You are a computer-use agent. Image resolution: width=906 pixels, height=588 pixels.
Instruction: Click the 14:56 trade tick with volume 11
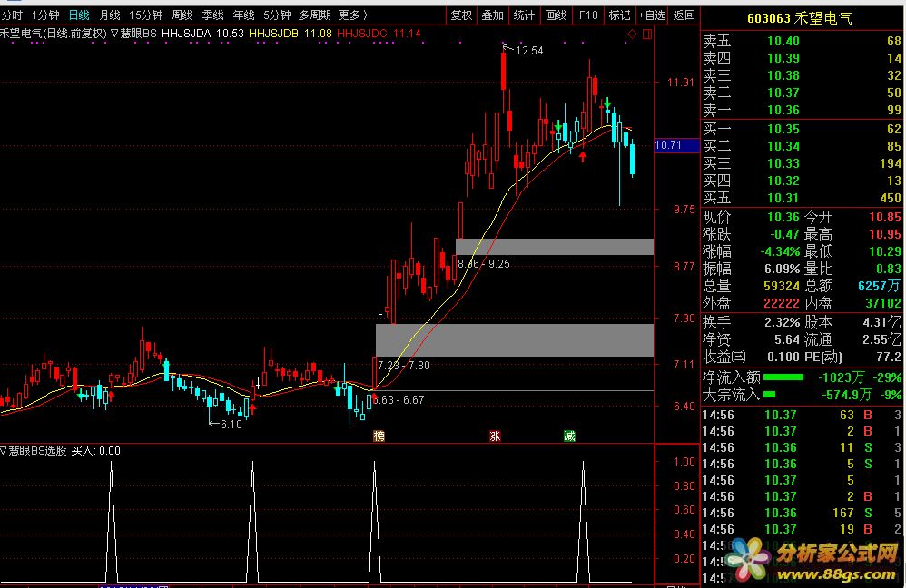tap(803, 447)
